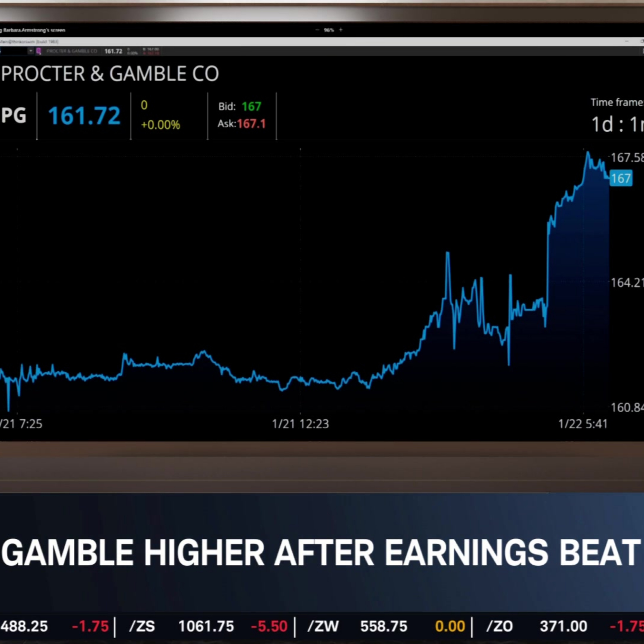Click the 1d : 1m time frame value
Screen dimensions: 644x644
point(617,124)
